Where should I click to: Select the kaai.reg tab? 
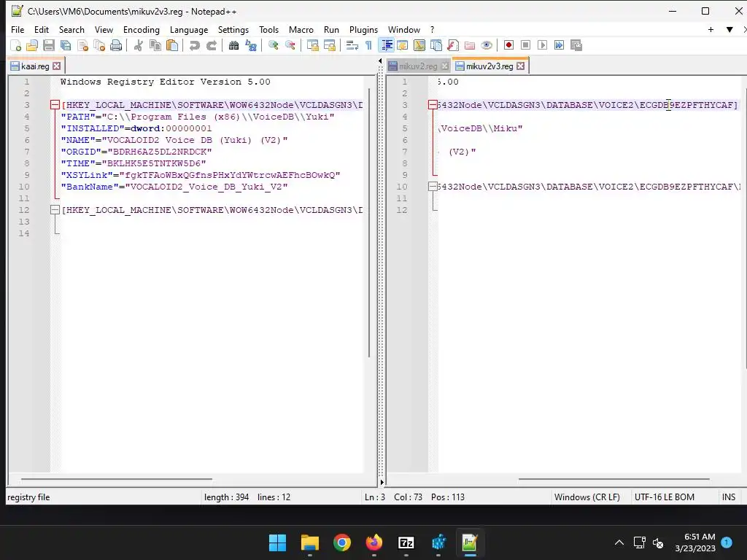point(35,66)
